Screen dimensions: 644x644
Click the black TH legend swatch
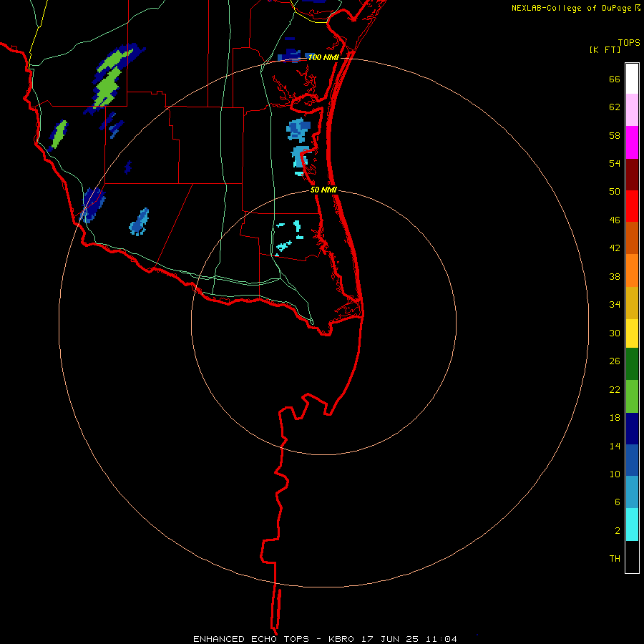[632, 557]
